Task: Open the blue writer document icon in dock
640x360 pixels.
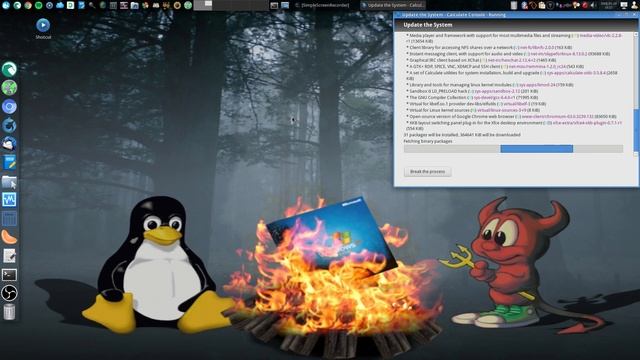Action: (x=9, y=162)
